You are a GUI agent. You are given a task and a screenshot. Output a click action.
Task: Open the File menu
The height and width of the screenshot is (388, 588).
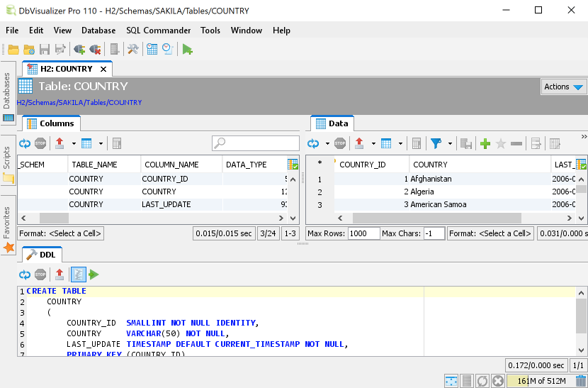coord(12,31)
